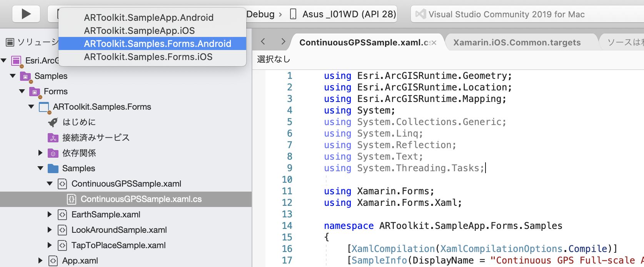644x267 pixels.
Task: Click the solution pad icon
Action: (10, 42)
